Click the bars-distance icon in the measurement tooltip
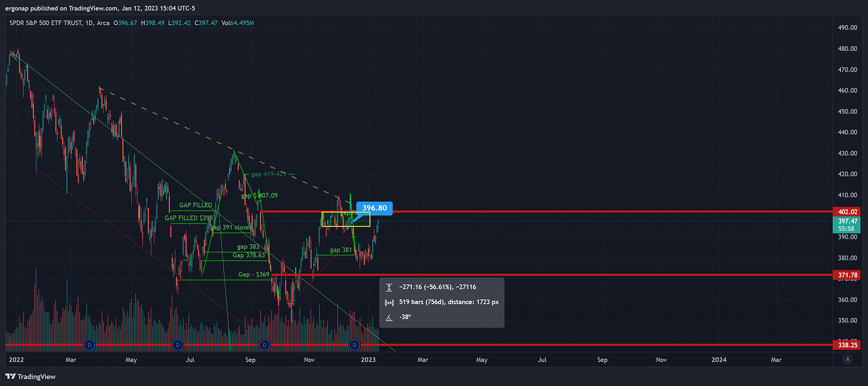868x386 pixels. (x=389, y=302)
